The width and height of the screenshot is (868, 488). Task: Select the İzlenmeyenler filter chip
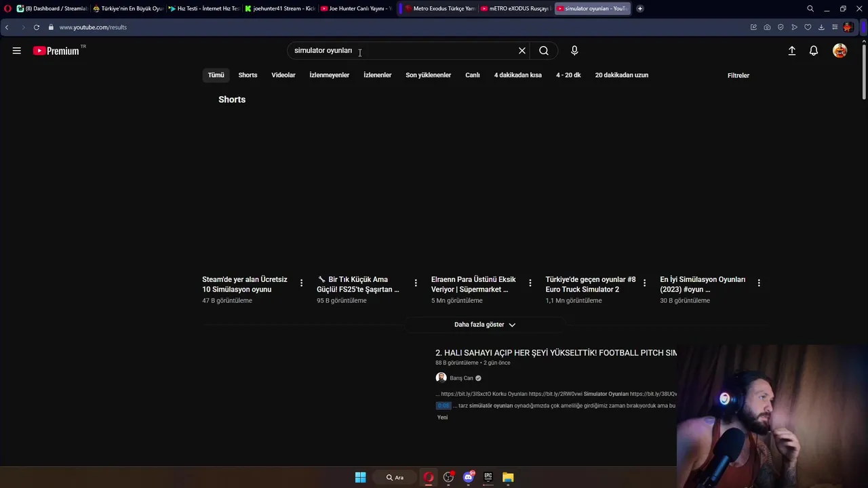coord(330,75)
